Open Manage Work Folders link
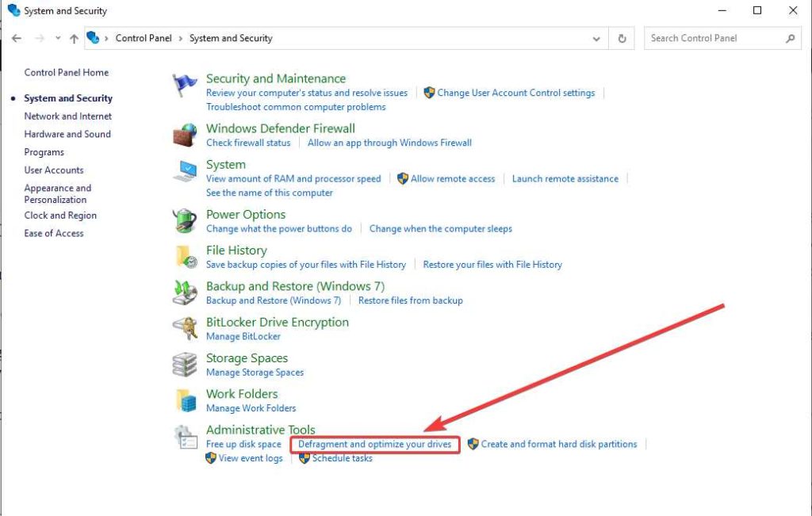This screenshot has height=516, width=812. [251, 408]
